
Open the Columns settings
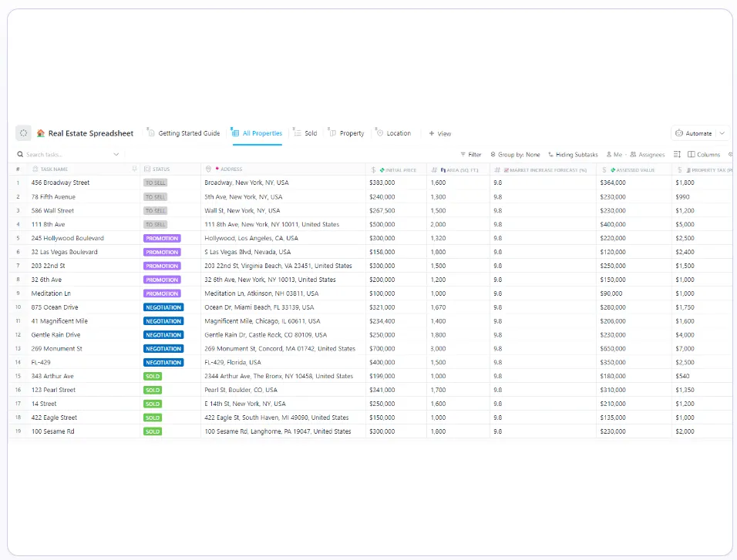[x=704, y=155]
